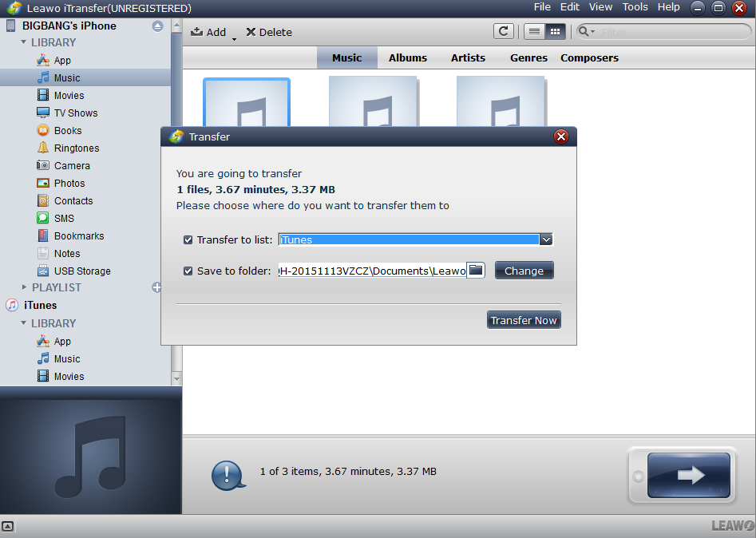Click the Contacts address book icon

tap(43, 200)
